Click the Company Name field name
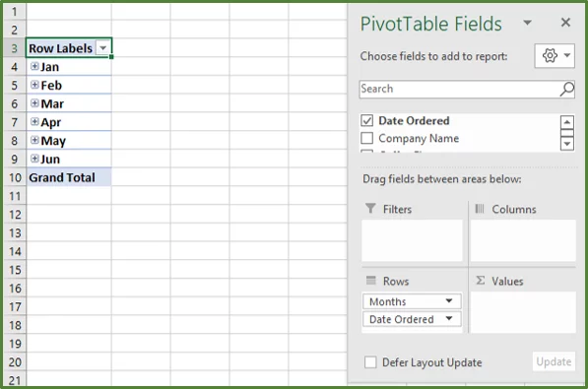Viewport: 588px width, 389px height. [419, 138]
